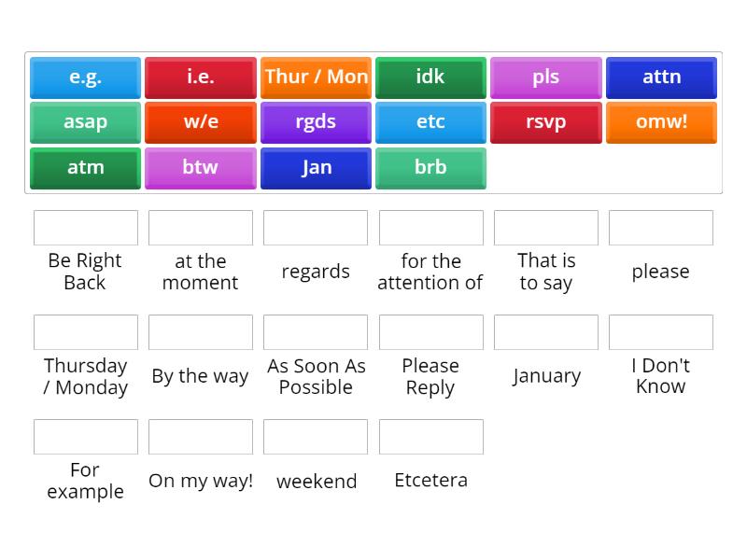The width and height of the screenshot is (747, 560).
Task: Click the red "rsvp" tile
Action: point(546,122)
